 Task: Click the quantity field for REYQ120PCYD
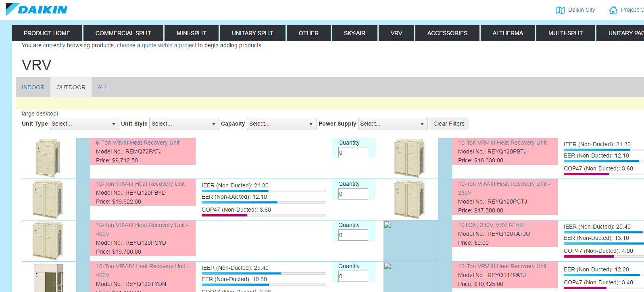click(353, 235)
